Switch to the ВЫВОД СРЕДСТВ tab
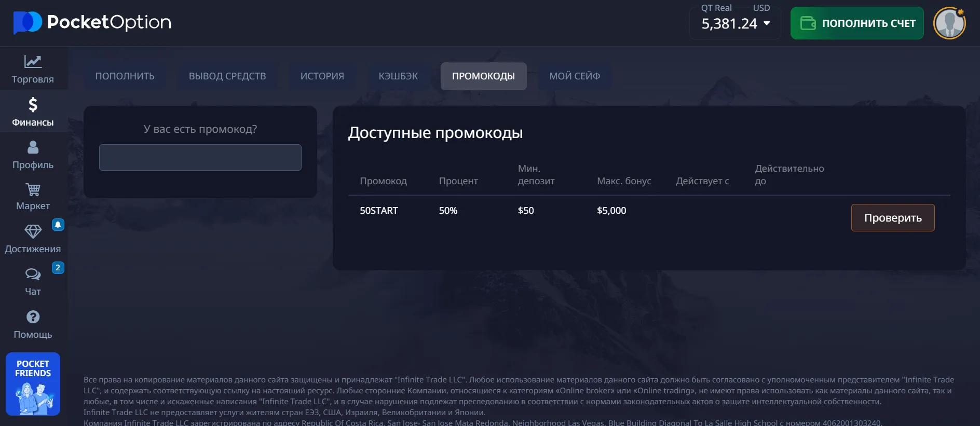 pos(227,76)
